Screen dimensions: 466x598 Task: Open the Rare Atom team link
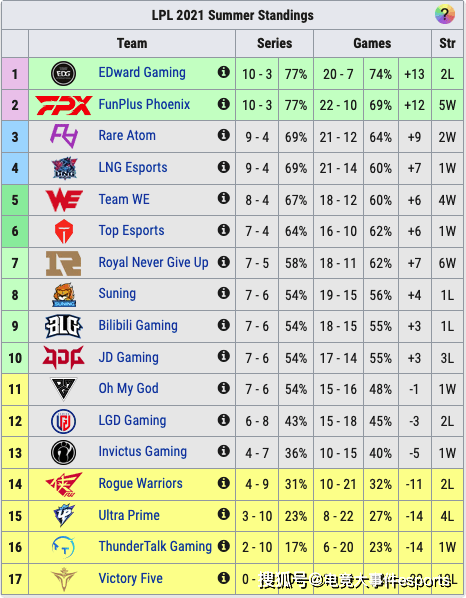click(x=127, y=135)
